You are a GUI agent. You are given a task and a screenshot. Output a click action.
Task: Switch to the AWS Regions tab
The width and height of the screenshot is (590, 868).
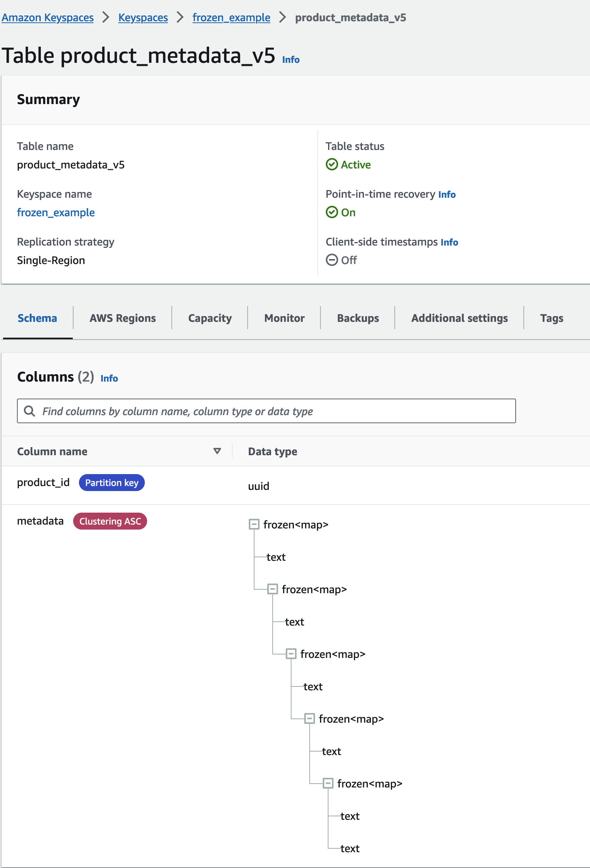tap(122, 318)
